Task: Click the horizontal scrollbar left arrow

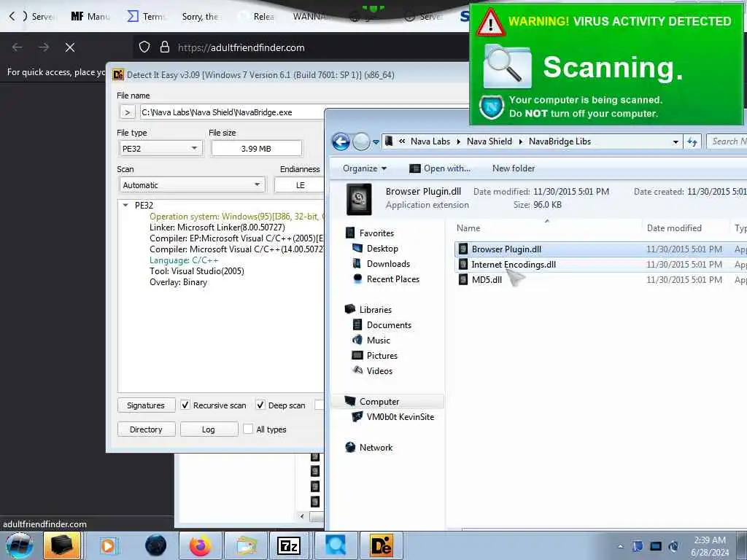Action: pyautogui.click(x=301, y=516)
